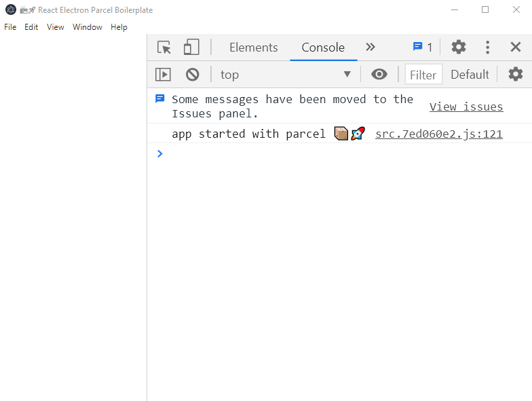Screen dimensions: 532x401
Task: Click the View issues link
Action: 466,107
